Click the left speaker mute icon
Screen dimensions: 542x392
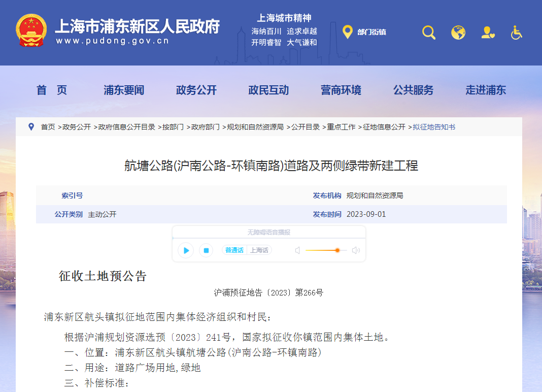(x=297, y=250)
